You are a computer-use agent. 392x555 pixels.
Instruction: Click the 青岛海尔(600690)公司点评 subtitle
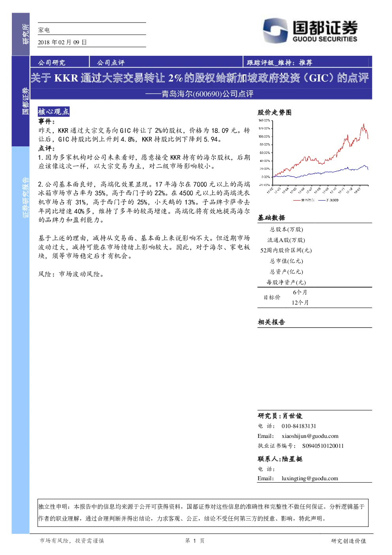199,94
